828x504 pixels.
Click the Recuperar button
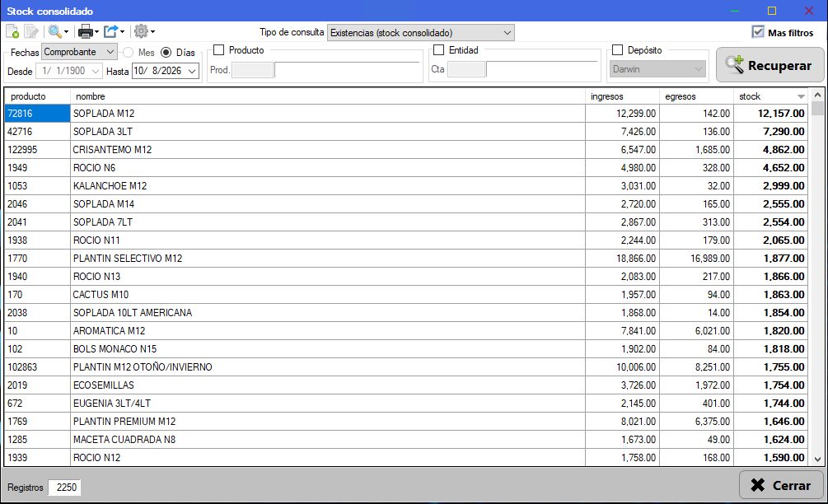pos(770,65)
